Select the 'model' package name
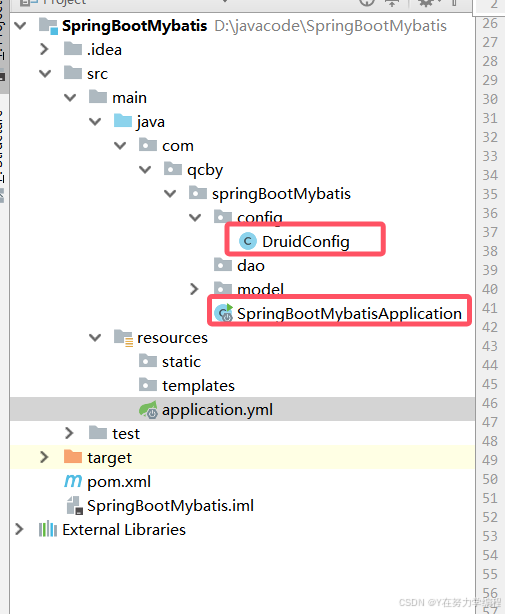 260,289
